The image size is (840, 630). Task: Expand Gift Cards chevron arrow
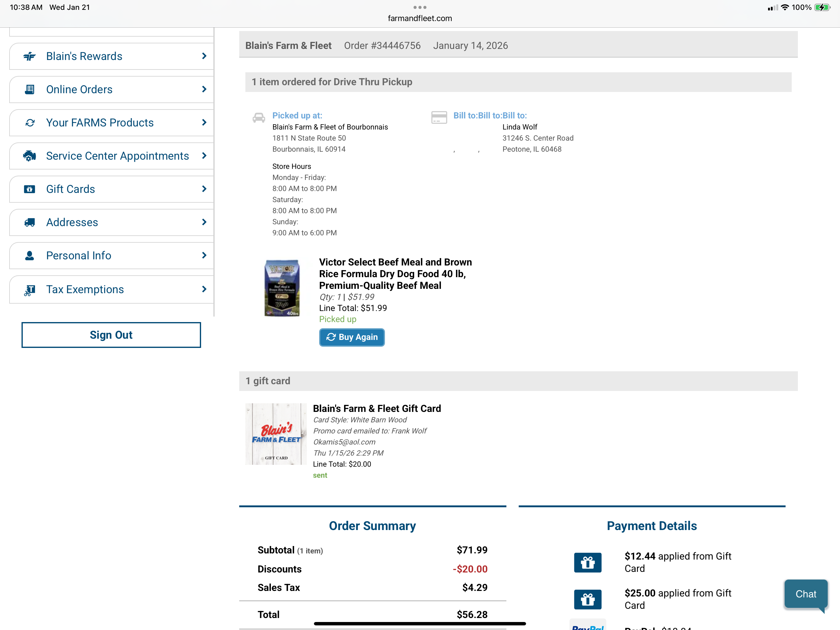pyautogui.click(x=204, y=189)
